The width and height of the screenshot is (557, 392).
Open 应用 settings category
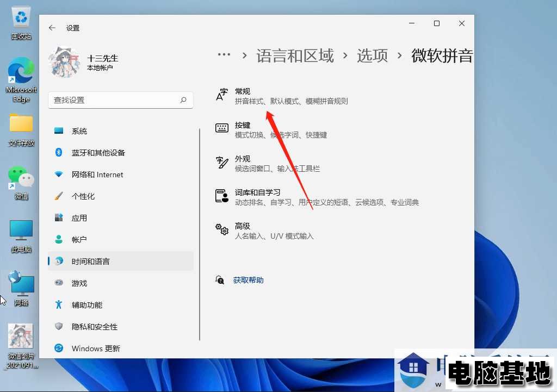120,218
